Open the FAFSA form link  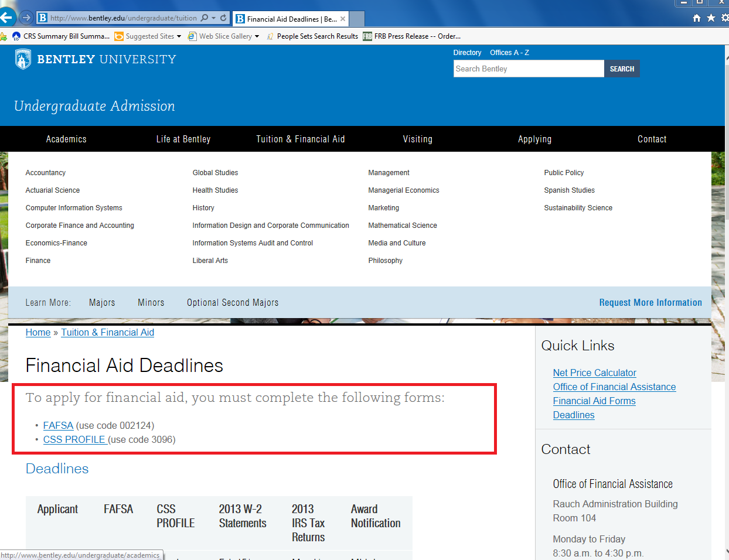click(58, 426)
